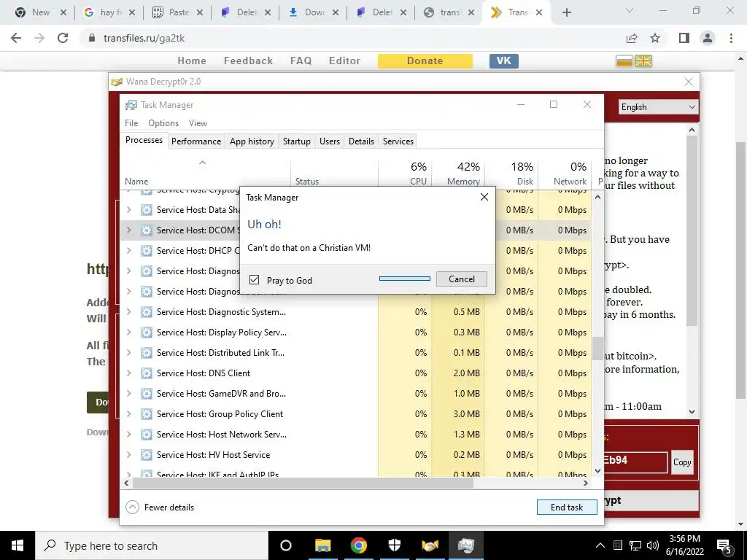The image size is (747, 560).
Task: Click the End task button
Action: 566,507
